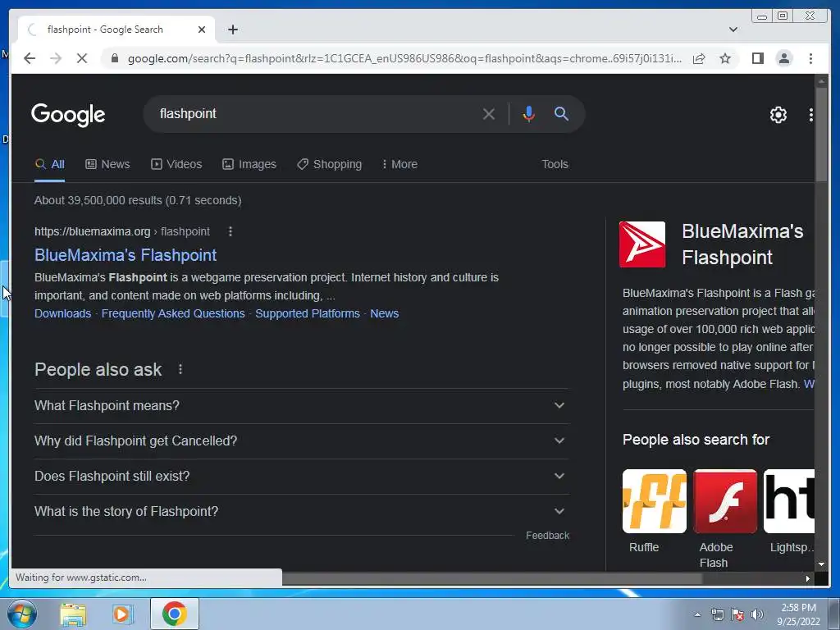This screenshot has height=630, width=840.
Task: Open Google quick settings gear icon
Action: tap(778, 114)
